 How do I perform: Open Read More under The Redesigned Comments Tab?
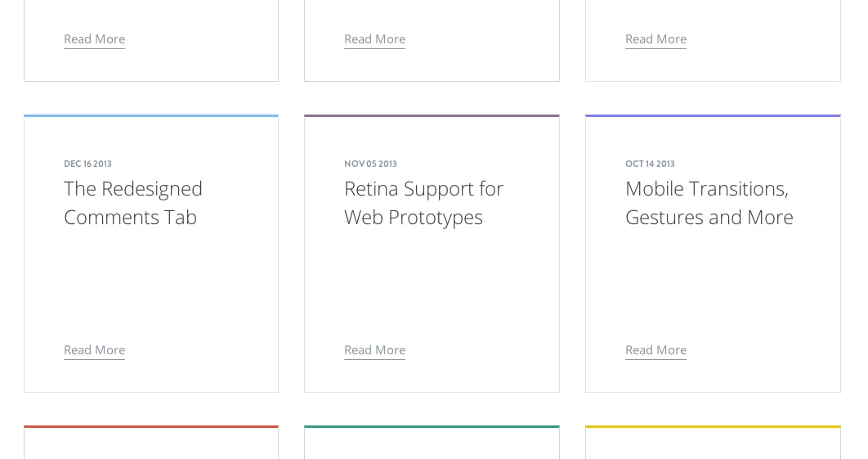coord(94,350)
